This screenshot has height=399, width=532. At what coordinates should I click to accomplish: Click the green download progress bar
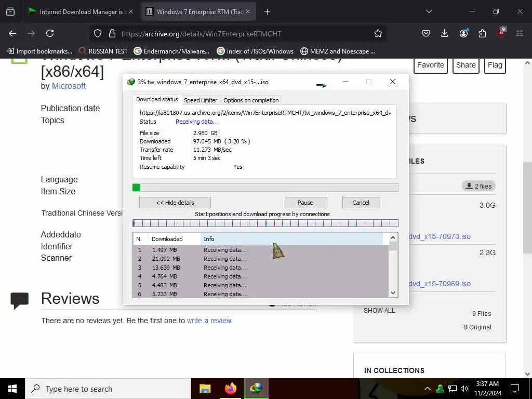click(x=265, y=188)
